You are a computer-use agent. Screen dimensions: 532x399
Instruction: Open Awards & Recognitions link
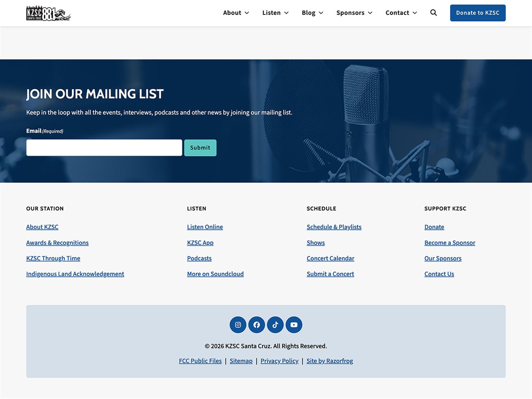[x=57, y=242]
